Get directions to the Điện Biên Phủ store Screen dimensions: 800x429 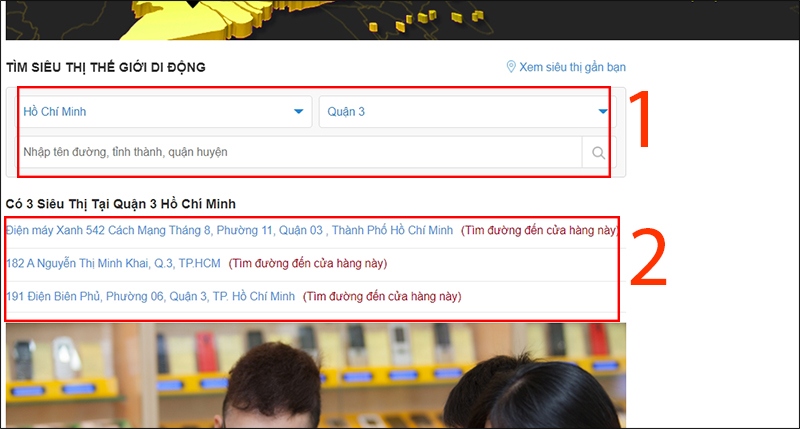382,296
